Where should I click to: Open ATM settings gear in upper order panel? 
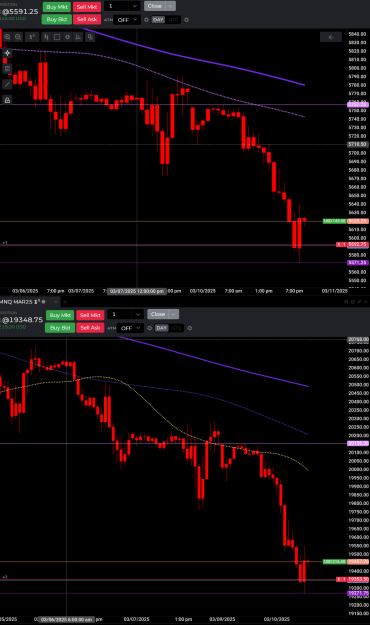tap(146, 20)
